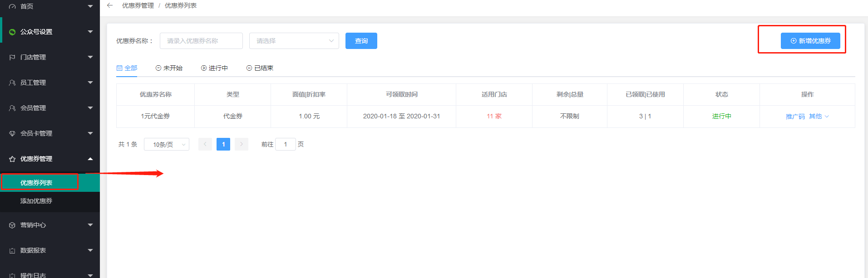Click the plus-circle icon in 新增优惠券 button
This screenshot has height=278, width=868.
tap(794, 41)
